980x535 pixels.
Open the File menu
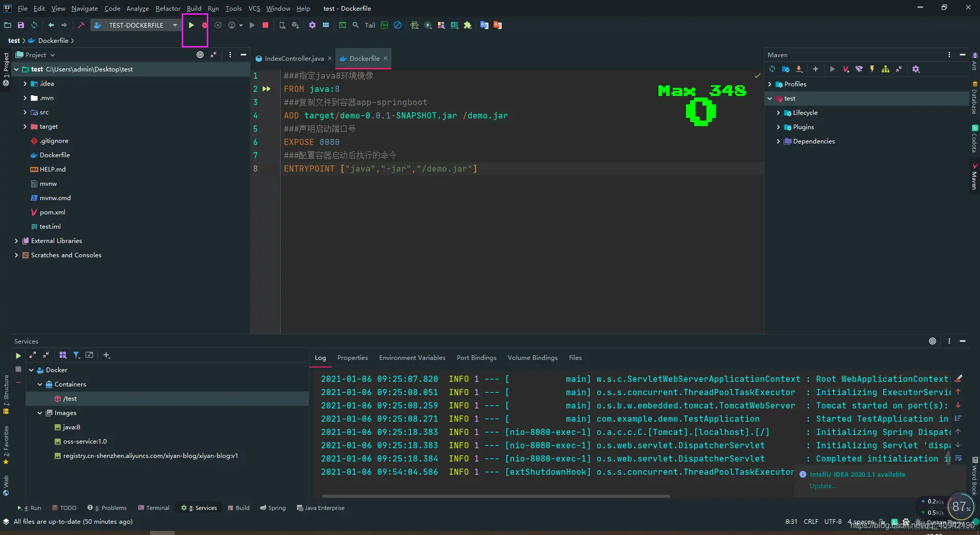coord(22,8)
